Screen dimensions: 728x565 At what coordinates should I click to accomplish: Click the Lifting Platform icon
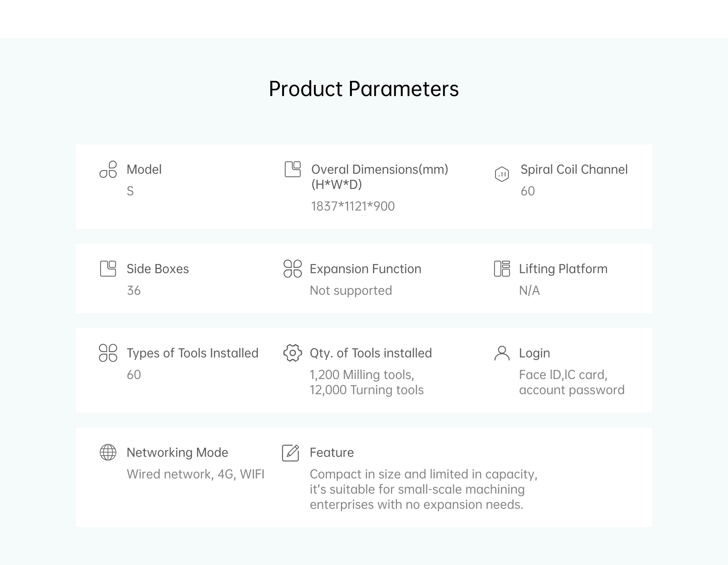(x=502, y=269)
